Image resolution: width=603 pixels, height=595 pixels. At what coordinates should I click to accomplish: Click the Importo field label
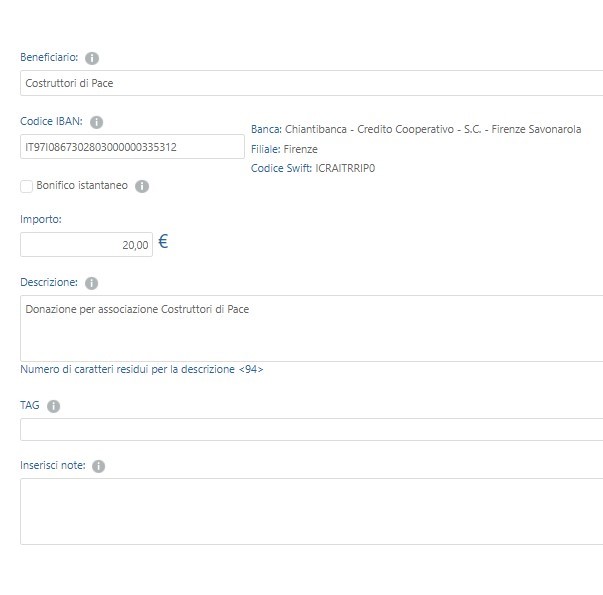[41, 219]
